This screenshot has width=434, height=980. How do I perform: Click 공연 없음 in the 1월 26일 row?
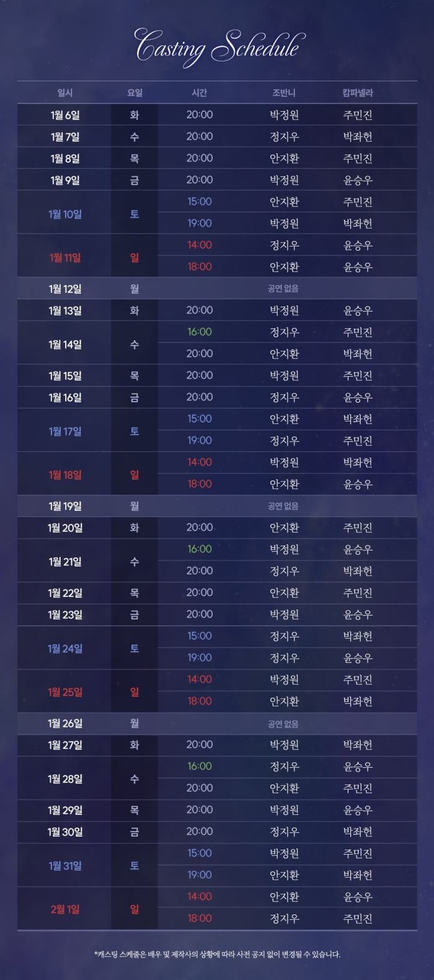pos(283,724)
